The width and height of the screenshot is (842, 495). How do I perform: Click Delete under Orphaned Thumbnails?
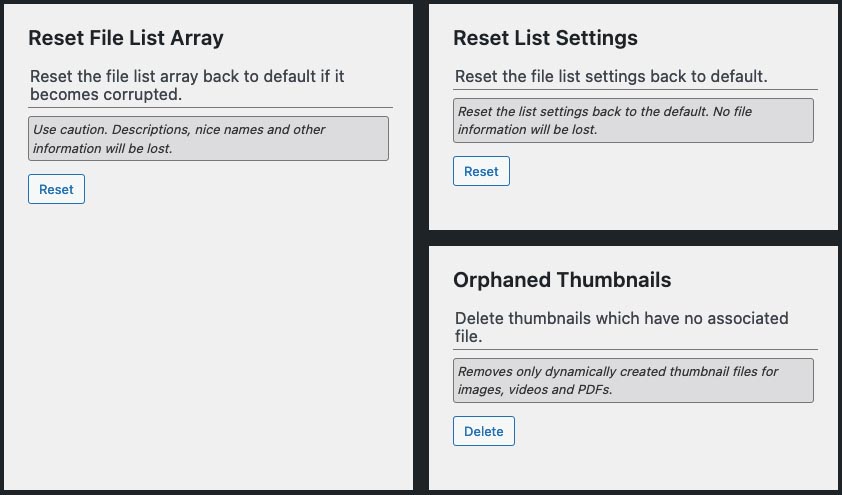coord(483,431)
